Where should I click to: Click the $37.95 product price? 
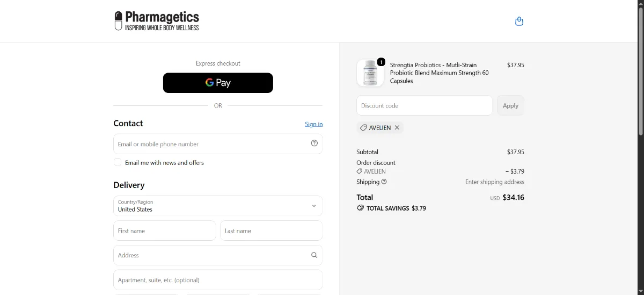(515, 65)
